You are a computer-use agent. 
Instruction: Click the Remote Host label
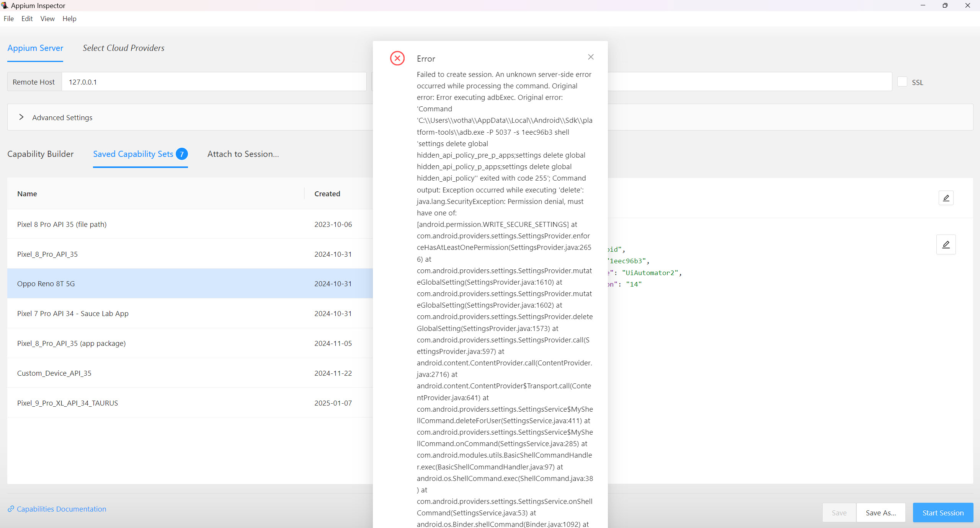[x=34, y=82]
